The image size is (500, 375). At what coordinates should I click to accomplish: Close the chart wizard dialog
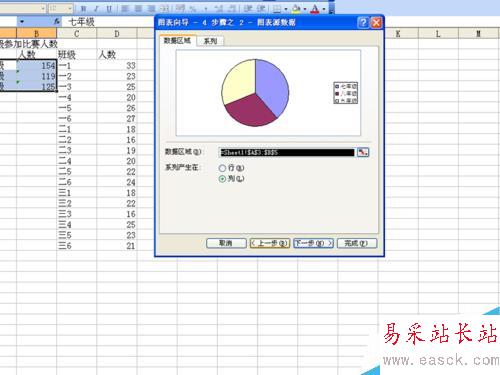376,23
